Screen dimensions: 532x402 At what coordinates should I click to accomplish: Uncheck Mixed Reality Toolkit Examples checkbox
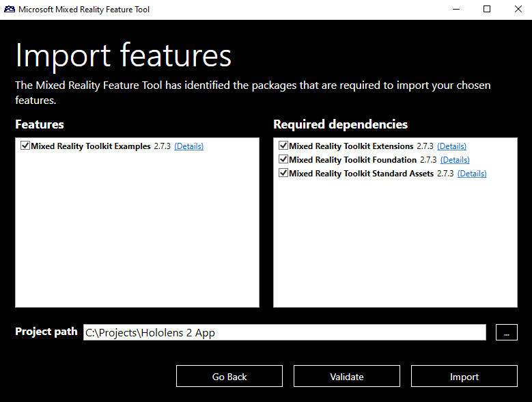[25, 146]
